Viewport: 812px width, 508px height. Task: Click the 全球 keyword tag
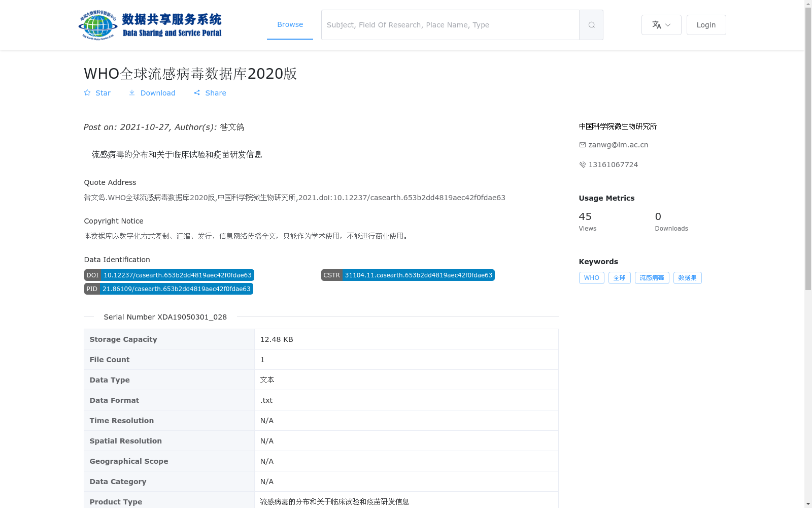619,278
